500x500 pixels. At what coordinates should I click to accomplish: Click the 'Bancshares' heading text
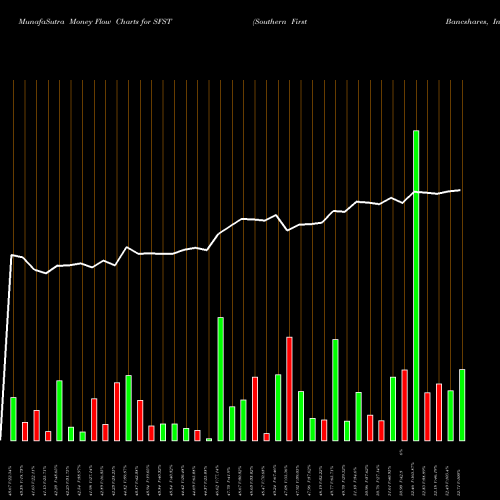point(467,22)
